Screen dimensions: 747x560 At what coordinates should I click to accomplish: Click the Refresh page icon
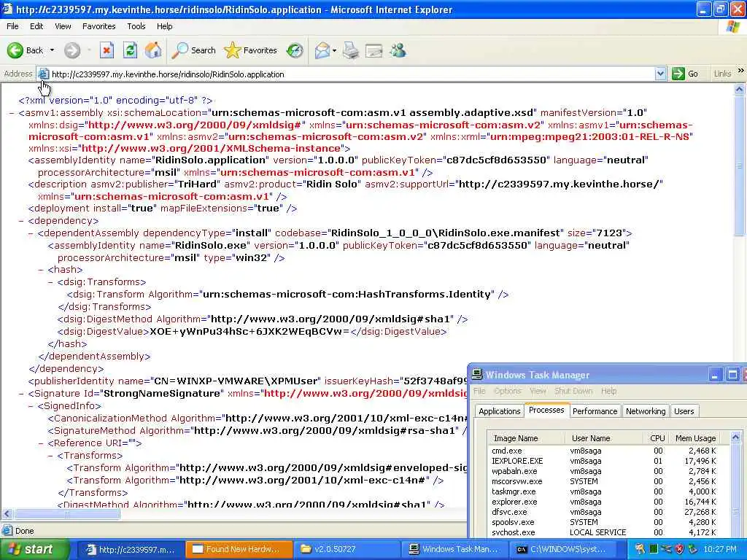pos(130,50)
